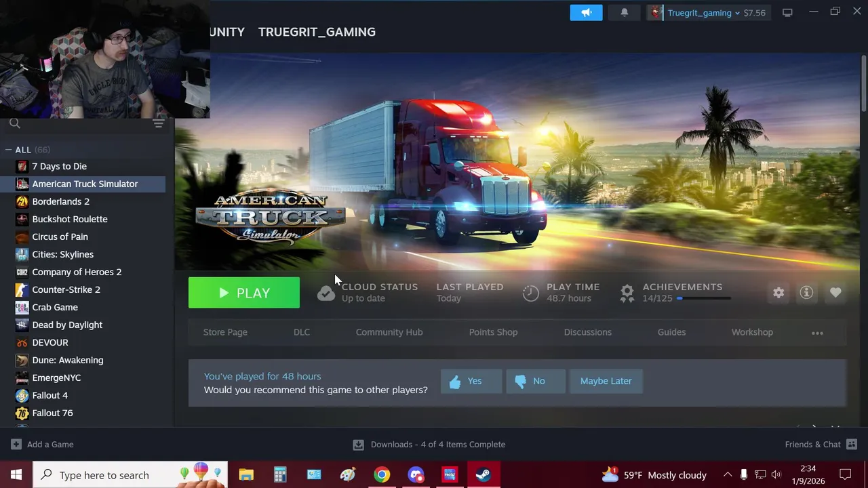Click the library search magnifier icon
Image resolution: width=868 pixels, height=488 pixels.
[x=15, y=123]
